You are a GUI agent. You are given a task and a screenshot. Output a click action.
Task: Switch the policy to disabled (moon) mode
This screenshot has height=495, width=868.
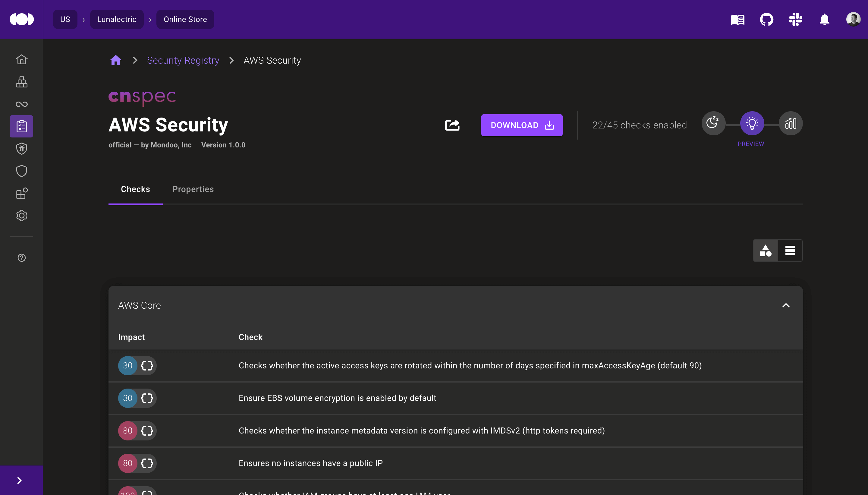pyautogui.click(x=713, y=123)
